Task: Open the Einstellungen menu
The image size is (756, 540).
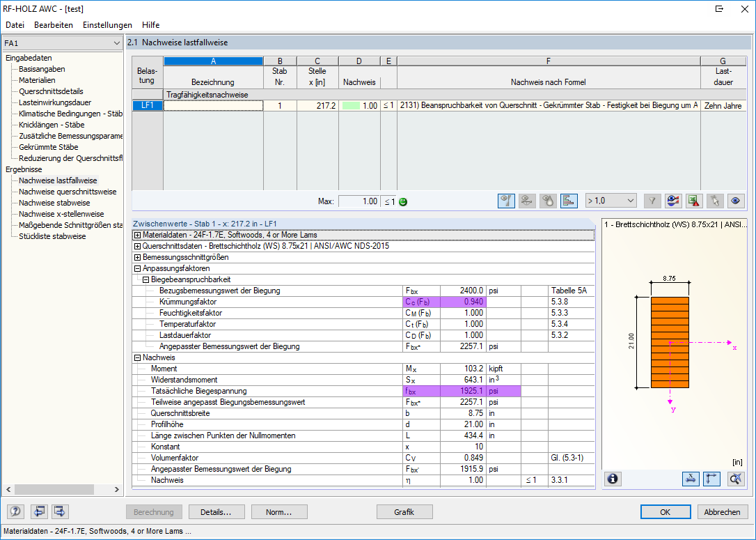Action: point(107,24)
